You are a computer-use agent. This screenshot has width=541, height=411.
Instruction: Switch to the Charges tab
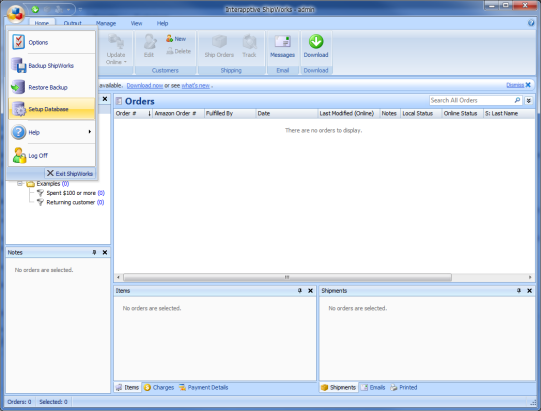coord(159,387)
